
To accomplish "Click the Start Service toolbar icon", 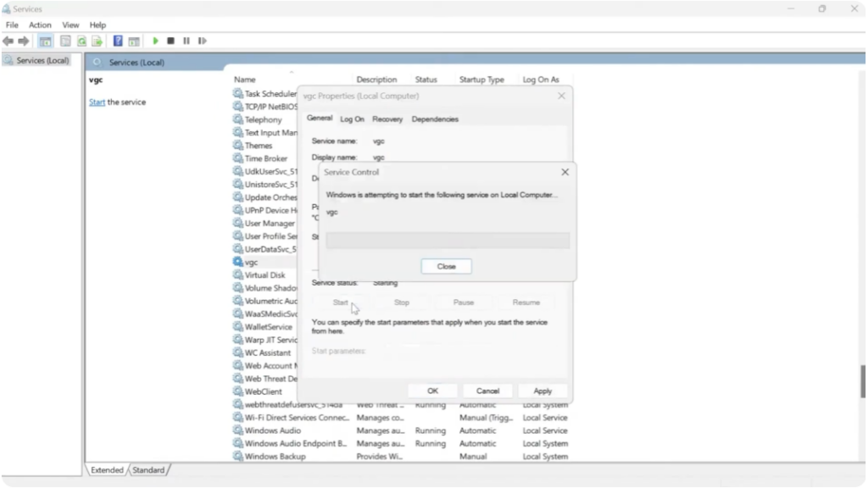I will pos(156,41).
